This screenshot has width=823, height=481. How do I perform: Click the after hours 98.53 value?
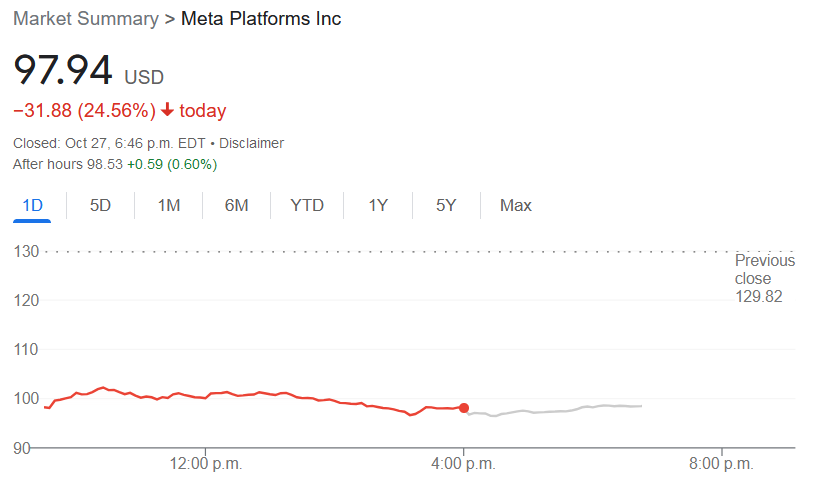click(104, 164)
